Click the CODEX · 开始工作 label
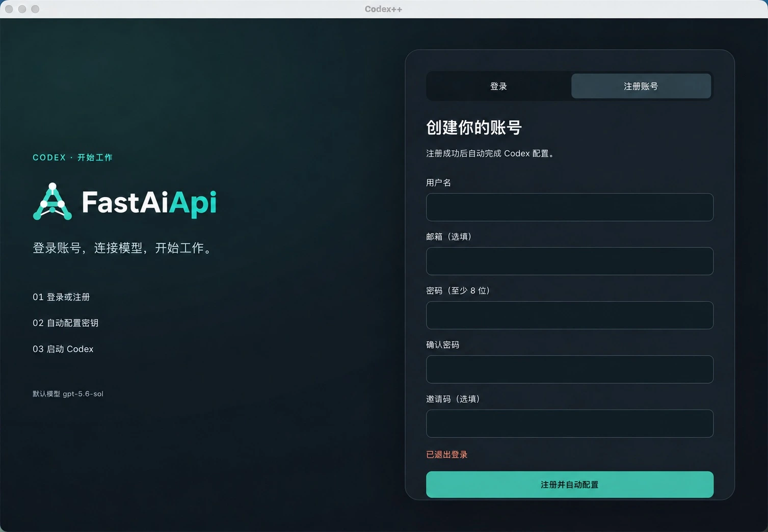Viewport: 768px width, 532px height. pos(72,157)
